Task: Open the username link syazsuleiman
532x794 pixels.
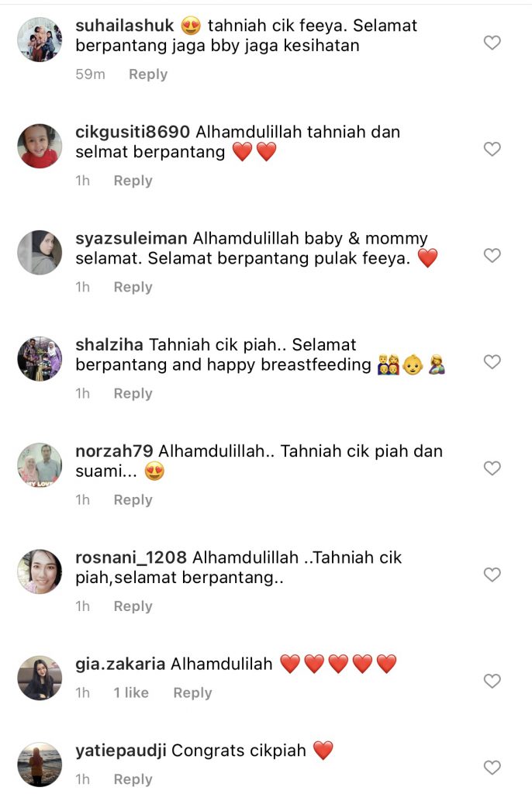Action: click(131, 239)
